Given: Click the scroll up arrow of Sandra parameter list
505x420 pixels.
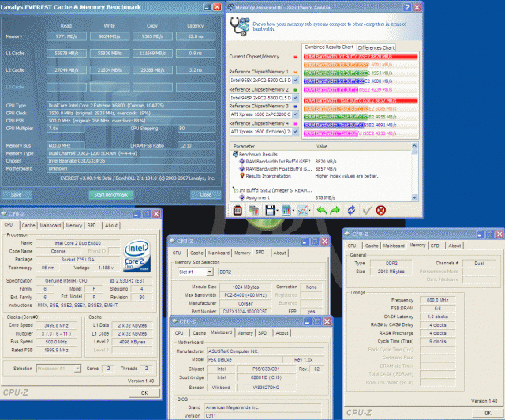Looking at the screenshot, I should coord(414,146).
